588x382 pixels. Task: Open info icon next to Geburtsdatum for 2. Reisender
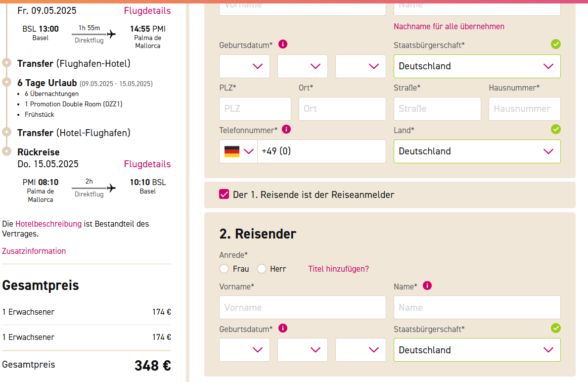point(283,329)
